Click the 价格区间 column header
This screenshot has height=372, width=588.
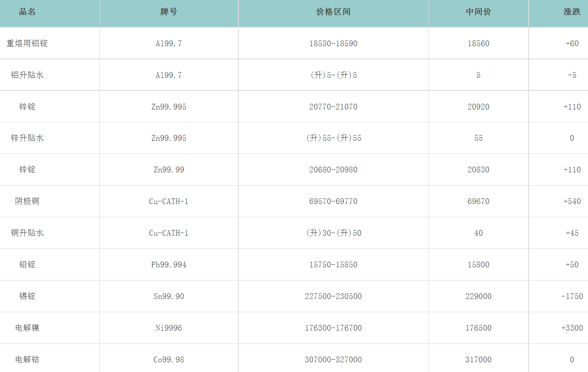click(333, 12)
